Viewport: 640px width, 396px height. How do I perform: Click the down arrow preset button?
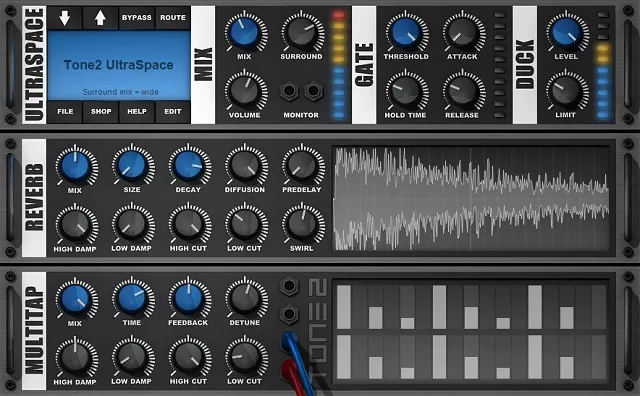coord(64,18)
